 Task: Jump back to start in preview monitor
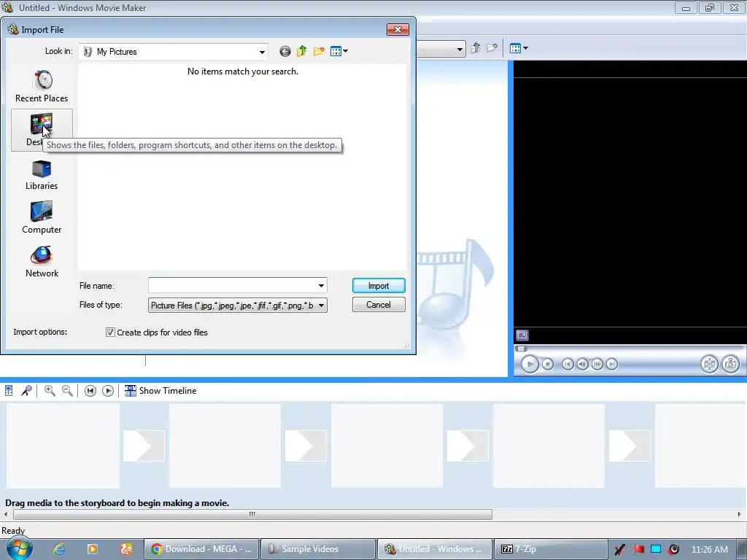point(568,365)
